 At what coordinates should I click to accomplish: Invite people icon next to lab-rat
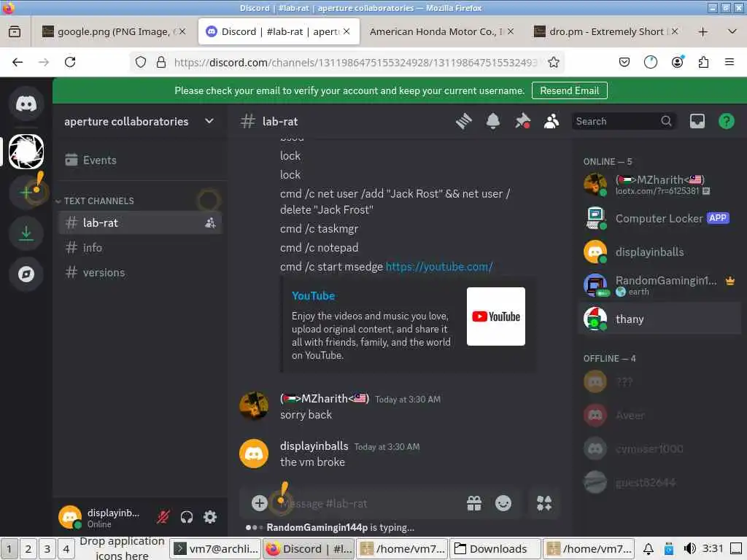click(210, 223)
